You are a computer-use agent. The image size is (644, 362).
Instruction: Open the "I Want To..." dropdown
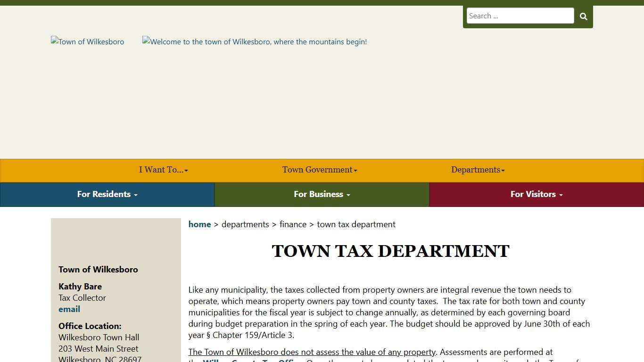coord(163,170)
